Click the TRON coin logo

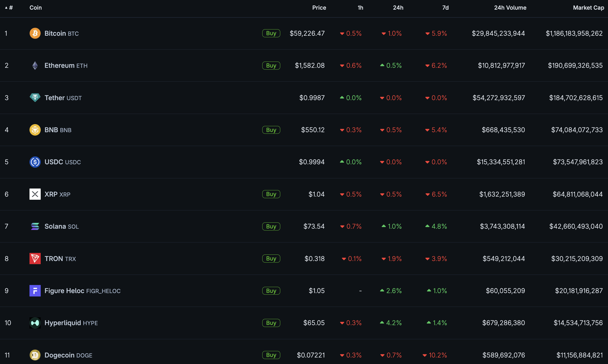click(35, 259)
